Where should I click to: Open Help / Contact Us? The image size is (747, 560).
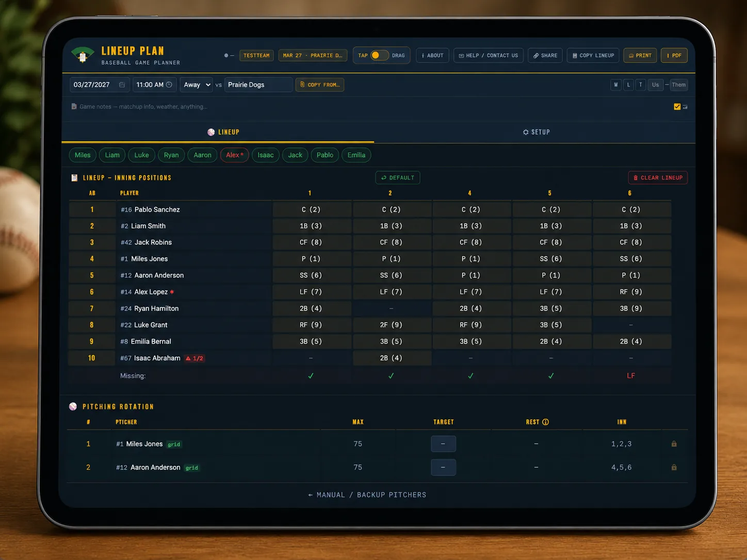tap(489, 55)
